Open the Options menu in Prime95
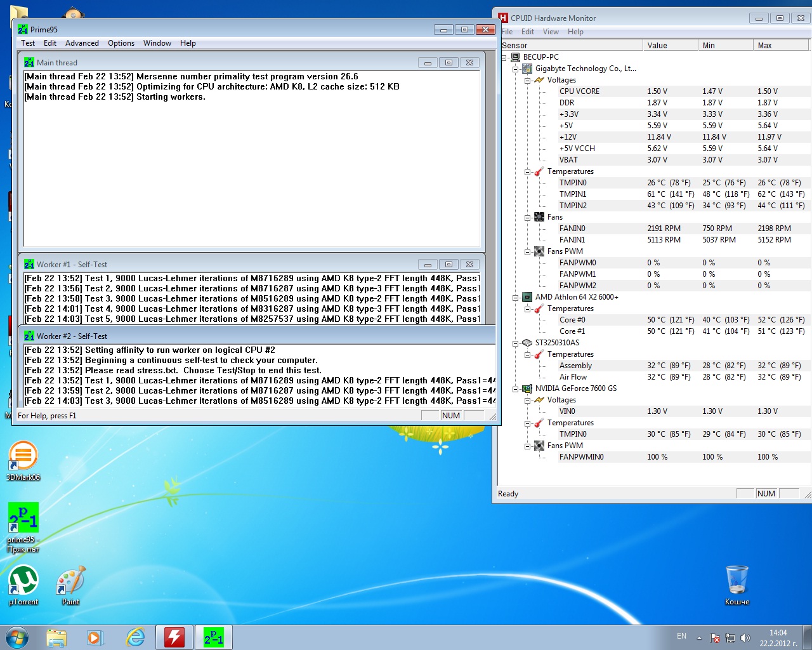The height and width of the screenshot is (650, 812). pos(121,43)
